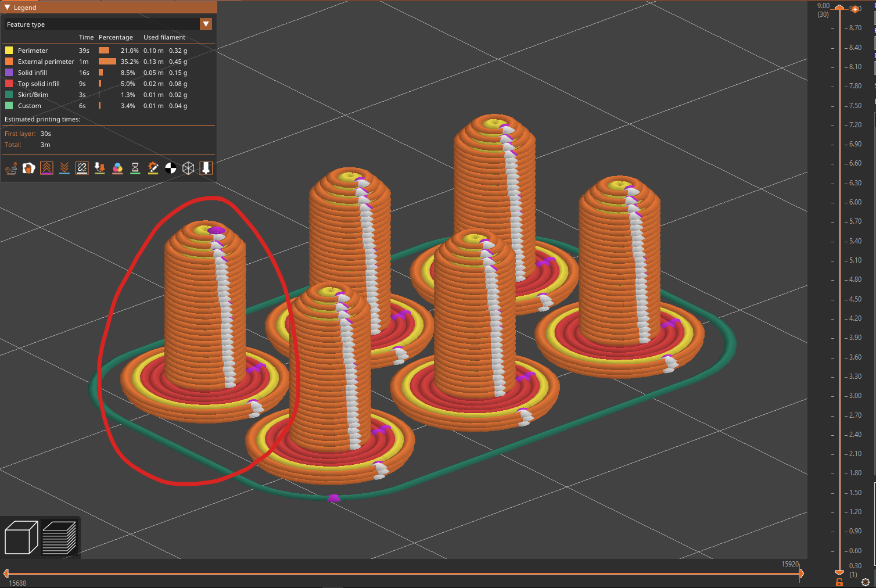Grab the bottom thumb of layer slider

tap(839, 573)
